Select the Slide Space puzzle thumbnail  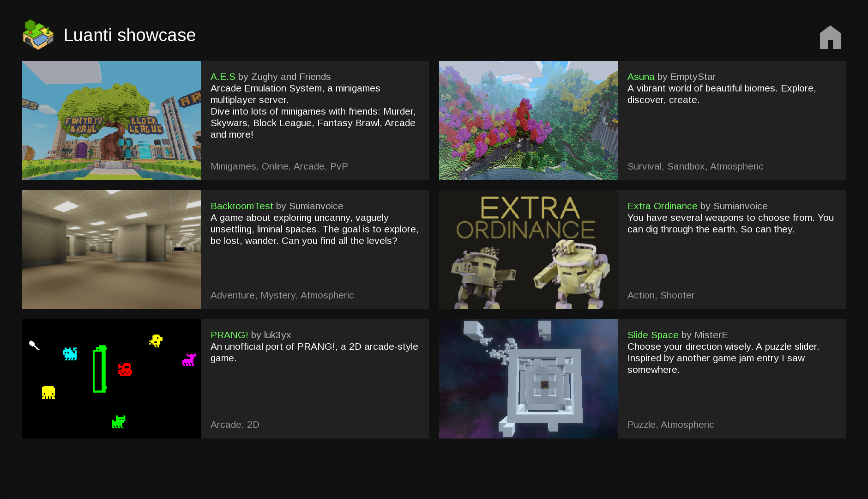click(528, 379)
